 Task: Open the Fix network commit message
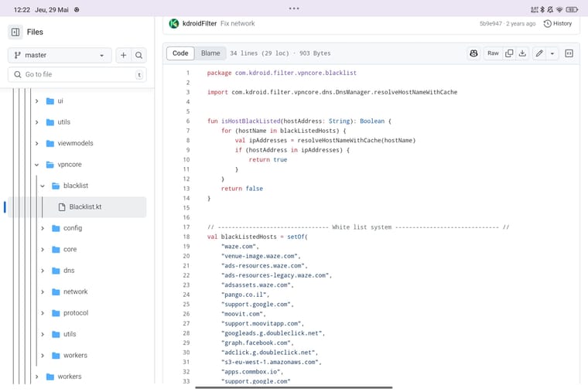[238, 24]
